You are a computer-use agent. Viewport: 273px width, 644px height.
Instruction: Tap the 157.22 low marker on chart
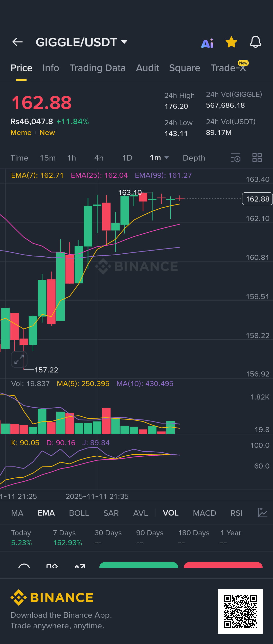[x=46, y=370]
